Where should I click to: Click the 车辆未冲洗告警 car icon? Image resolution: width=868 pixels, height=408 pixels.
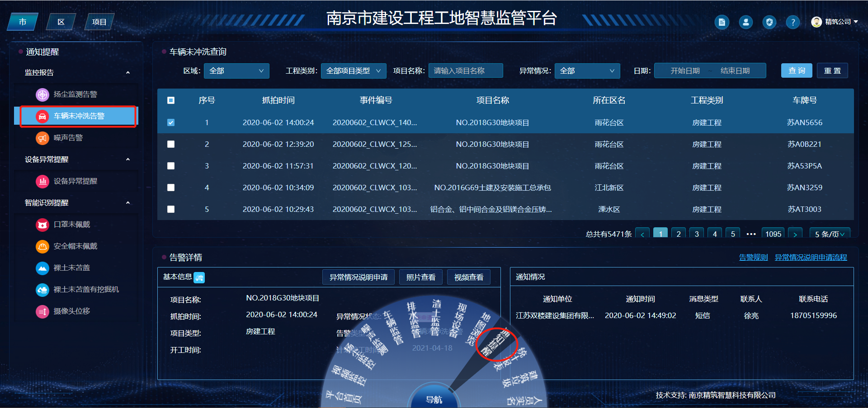pyautogui.click(x=42, y=116)
